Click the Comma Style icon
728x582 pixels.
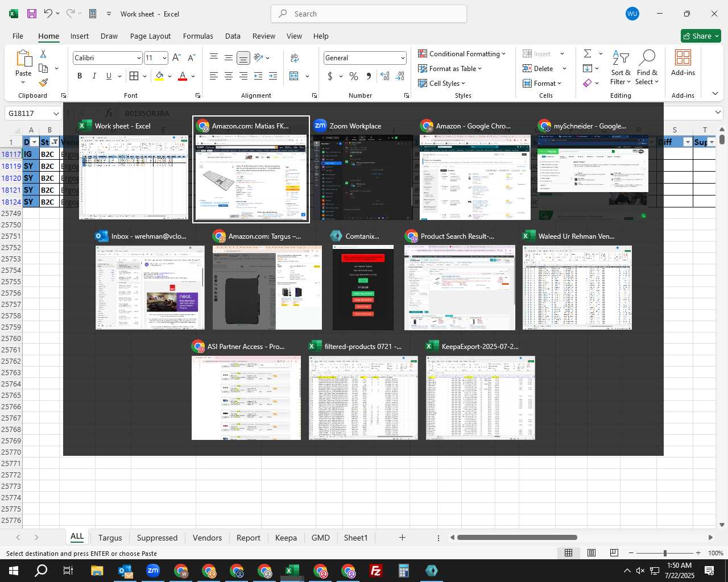coord(369,76)
